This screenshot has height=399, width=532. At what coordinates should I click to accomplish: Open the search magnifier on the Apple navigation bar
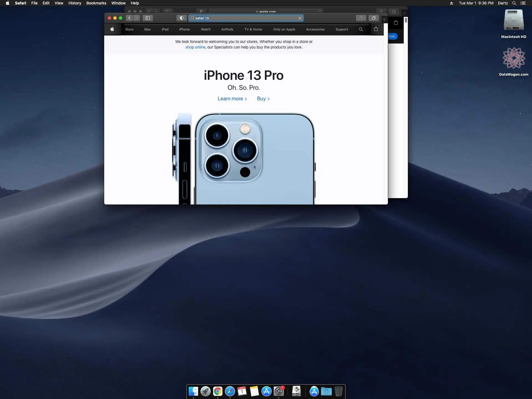[361, 29]
